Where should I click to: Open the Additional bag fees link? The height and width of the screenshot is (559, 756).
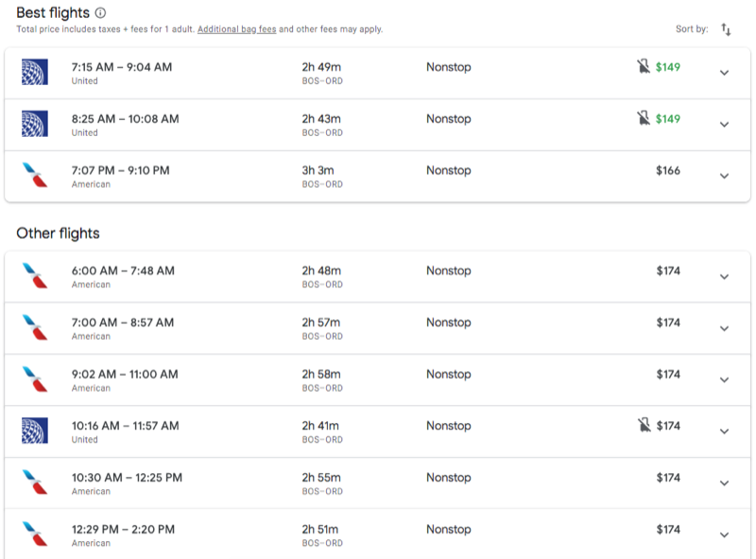tap(237, 29)
